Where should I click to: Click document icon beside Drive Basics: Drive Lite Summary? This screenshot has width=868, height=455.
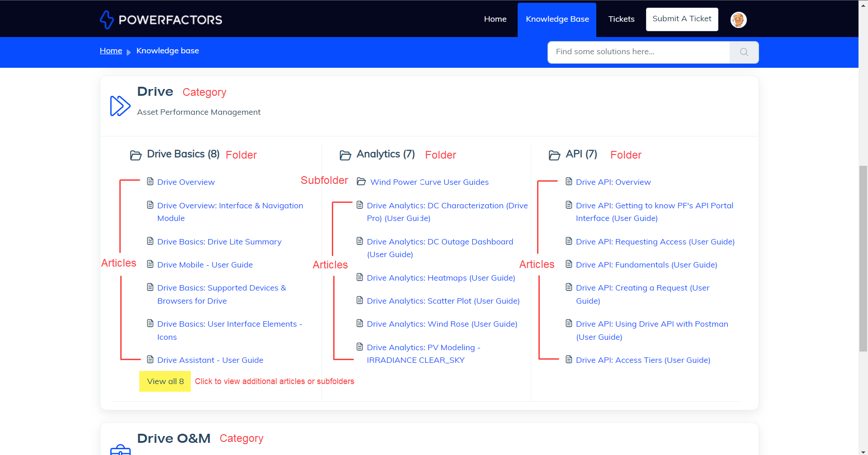[x=150, y=241]
